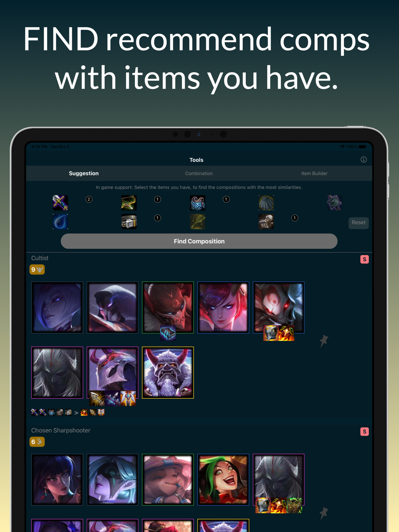Open the Item Builder tab

point(314,173)
